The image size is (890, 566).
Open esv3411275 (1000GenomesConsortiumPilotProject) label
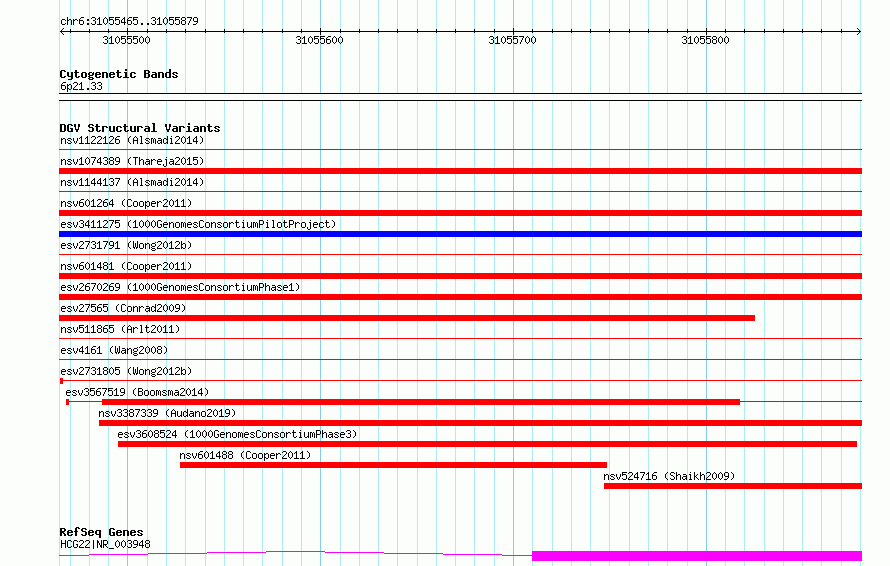coord(198,224)
